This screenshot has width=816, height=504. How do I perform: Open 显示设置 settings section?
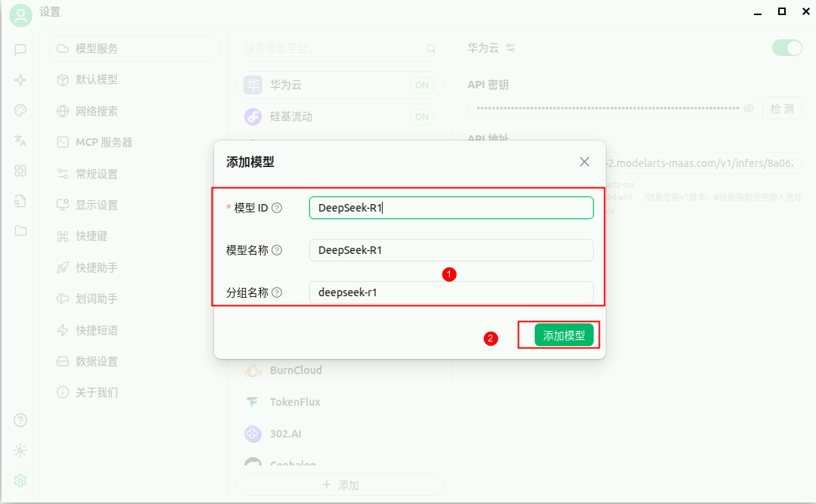(135, 205)
